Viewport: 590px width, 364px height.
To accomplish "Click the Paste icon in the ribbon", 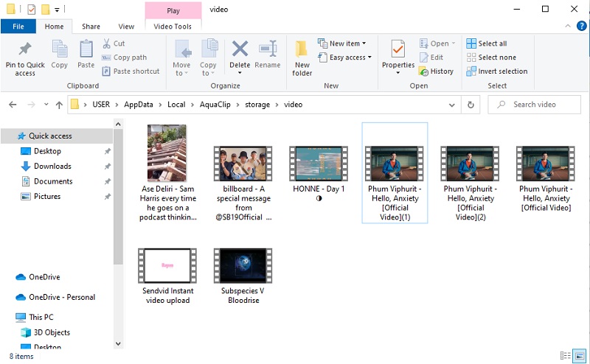I will [x=86, y=49].
